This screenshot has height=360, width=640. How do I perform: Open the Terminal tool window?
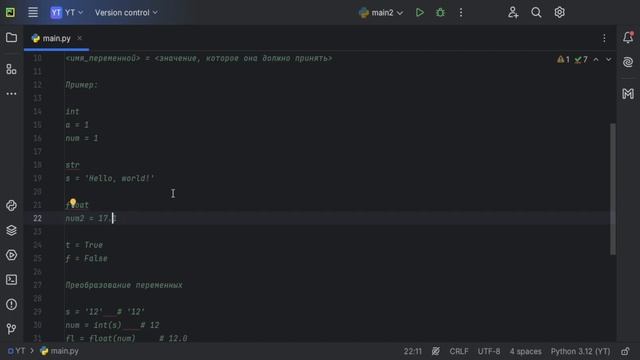[11, 280]
